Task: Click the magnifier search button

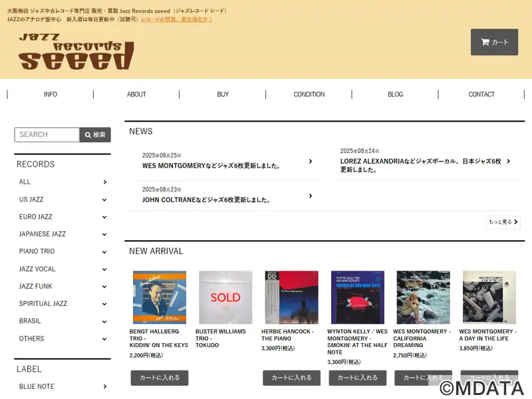Action: 95,135
